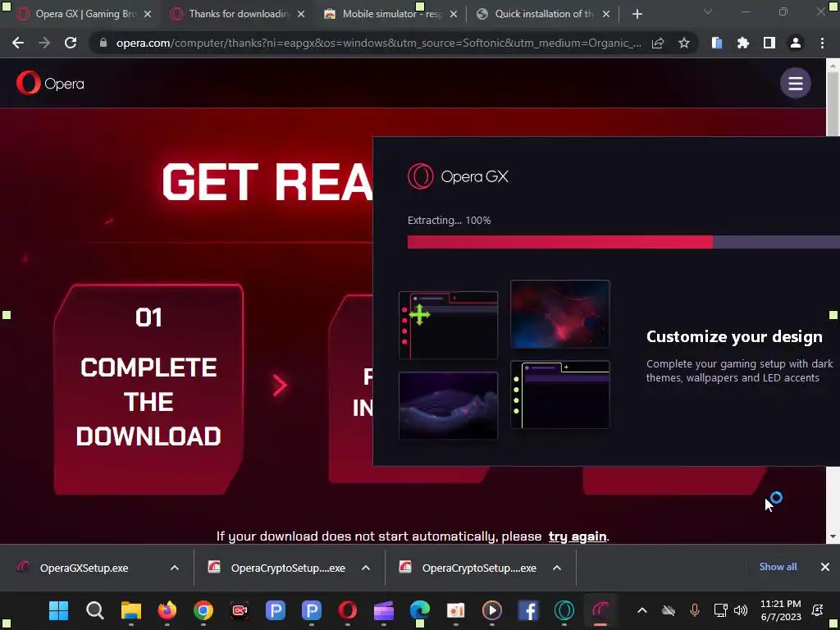Open the OperaGXSetup.exe downloaded file

pos(84,568)
